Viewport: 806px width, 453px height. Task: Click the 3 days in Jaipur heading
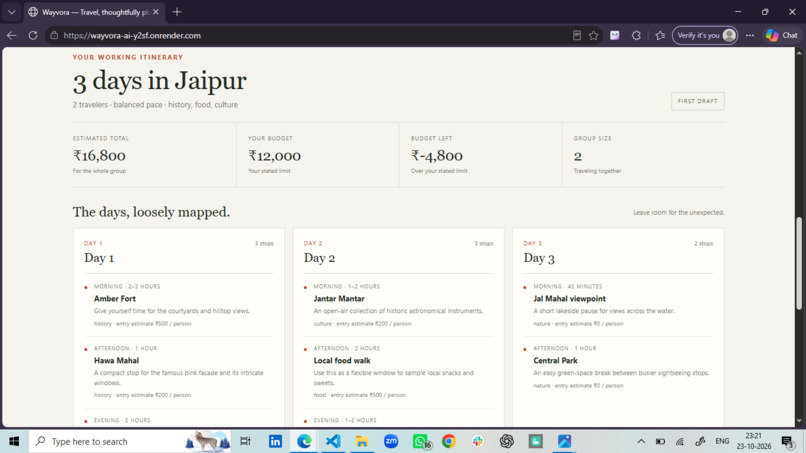(159, 81)
